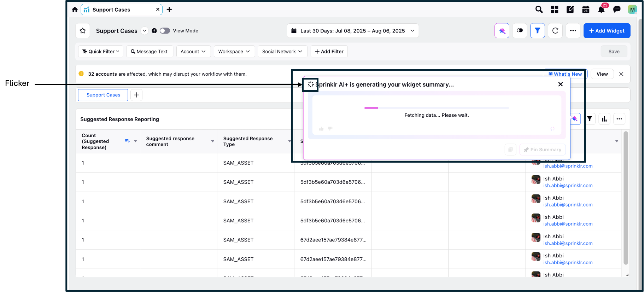Click the dashboard info icon
This screenshot has width=644, height=292.
click(x=154, y=31)
